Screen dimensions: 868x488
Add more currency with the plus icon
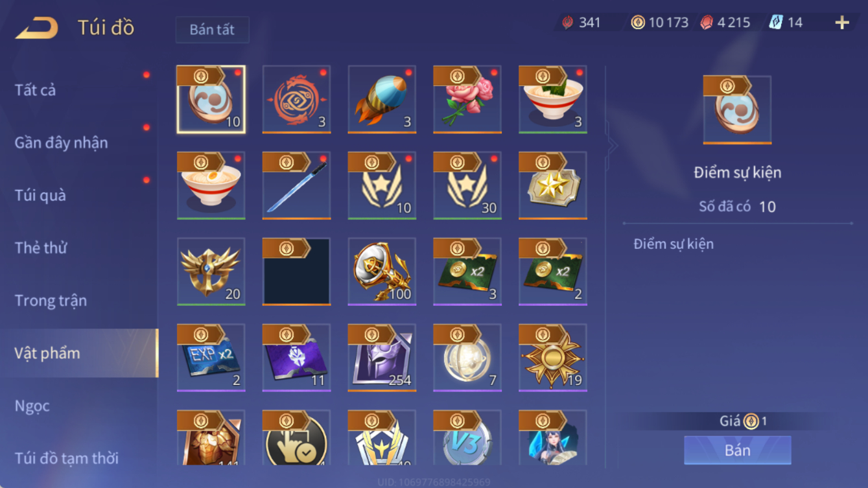pyautogui.click(x=842, y=23)
